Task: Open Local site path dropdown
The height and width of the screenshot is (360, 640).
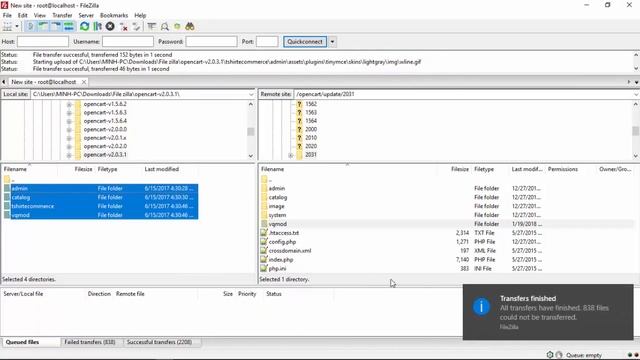Action: pyautogui.click(x=251, y=94)
